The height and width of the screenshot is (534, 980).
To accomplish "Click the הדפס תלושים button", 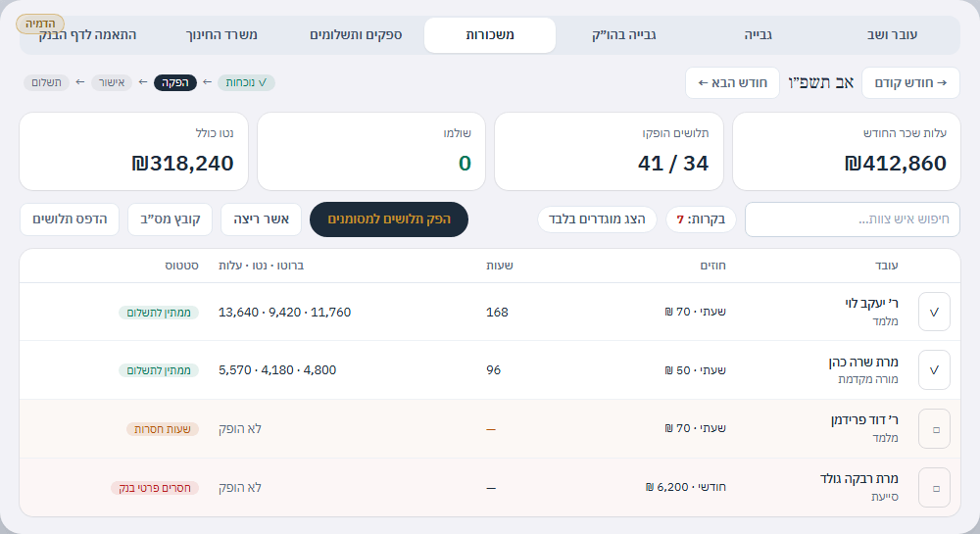I will (x=70, y=219).
